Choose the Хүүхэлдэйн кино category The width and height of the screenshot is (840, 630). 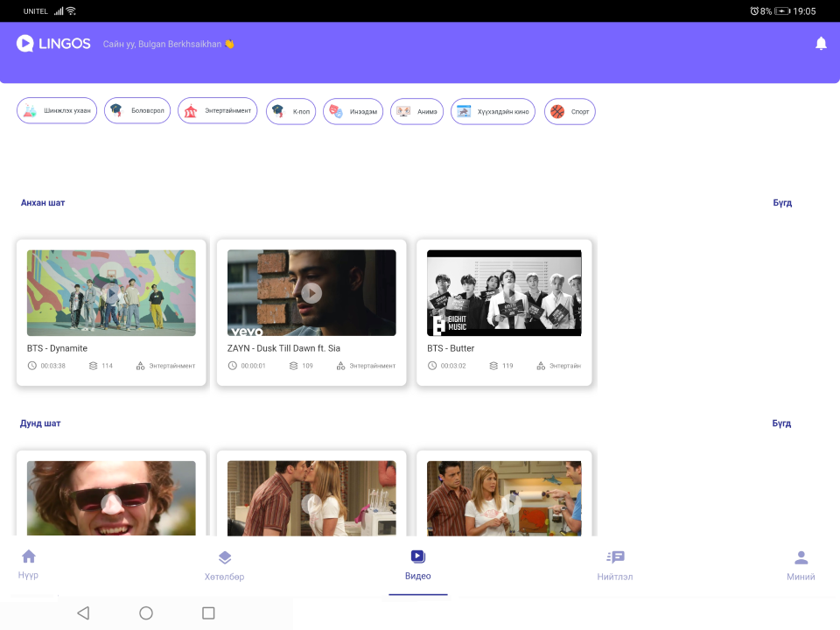(493, 111)
